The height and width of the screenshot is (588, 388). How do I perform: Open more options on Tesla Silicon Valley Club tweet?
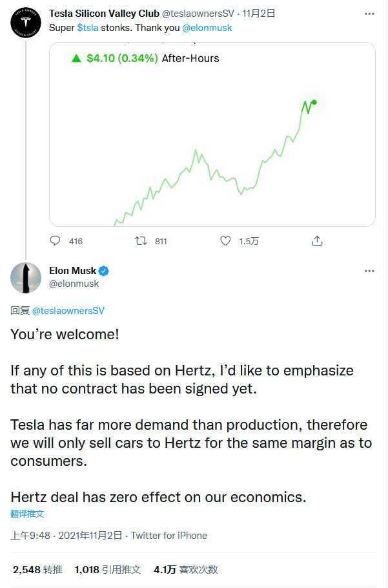(x=369, y=13)
